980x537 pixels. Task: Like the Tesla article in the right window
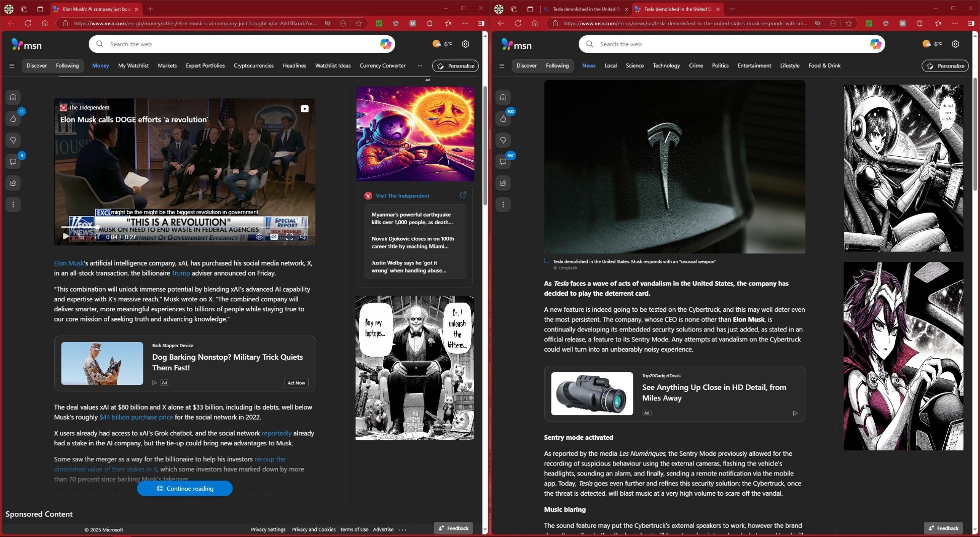(503, 119)
